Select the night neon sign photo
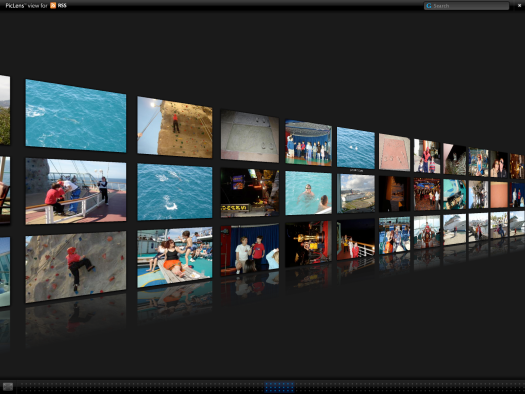 (250, 193)
